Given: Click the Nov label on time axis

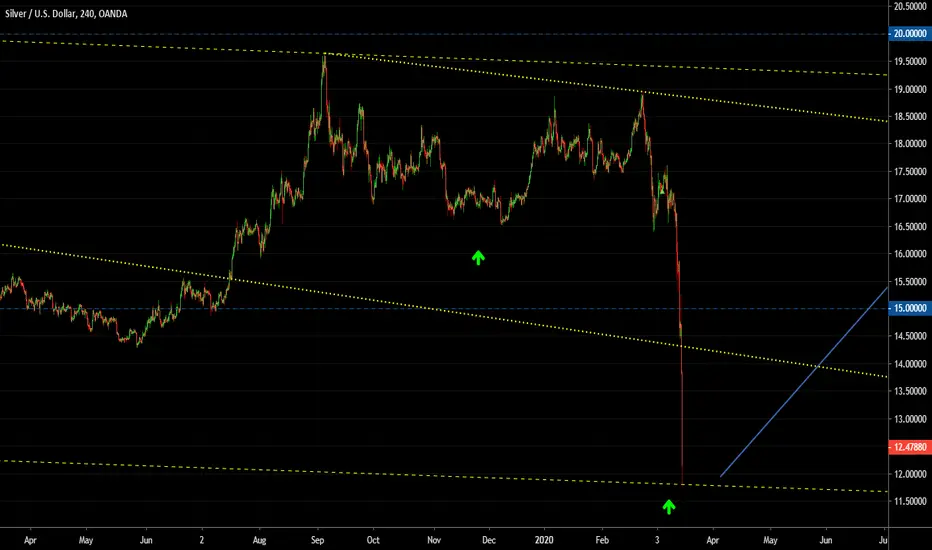Looking at the screenshot, I should [x=434, y=540].
